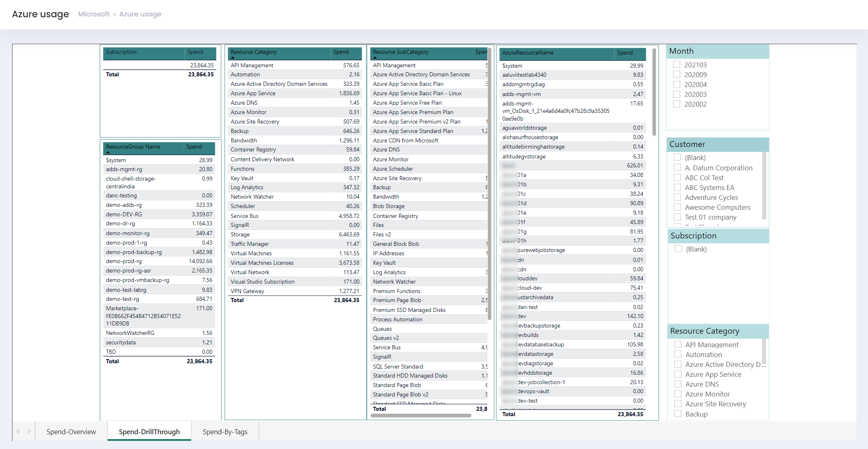
Task: Select Premium SSD Managed Disks row
Action: pyautogui.click(x=429, y=310)
